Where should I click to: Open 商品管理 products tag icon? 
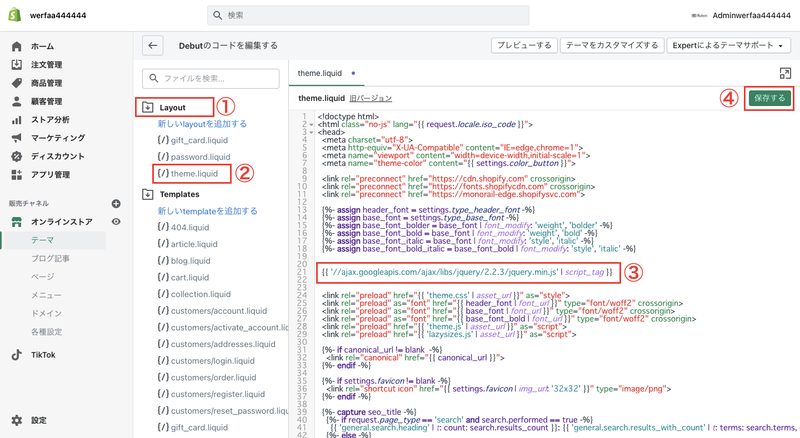[16, 83]
